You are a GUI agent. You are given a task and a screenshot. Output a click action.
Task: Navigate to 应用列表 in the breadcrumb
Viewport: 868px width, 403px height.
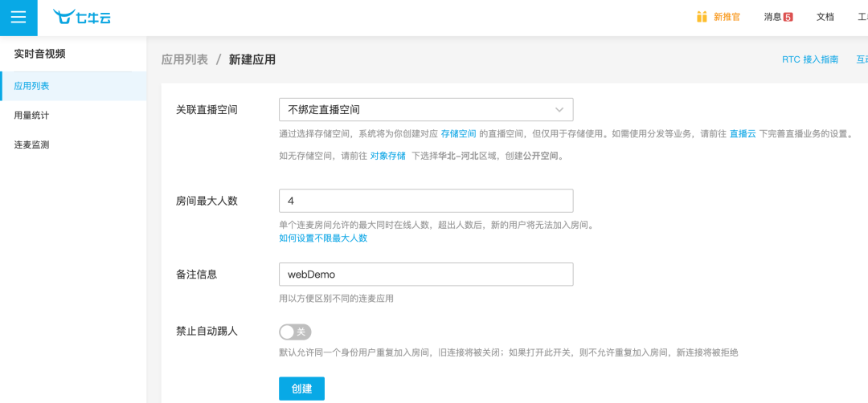[x=184, y=59]
